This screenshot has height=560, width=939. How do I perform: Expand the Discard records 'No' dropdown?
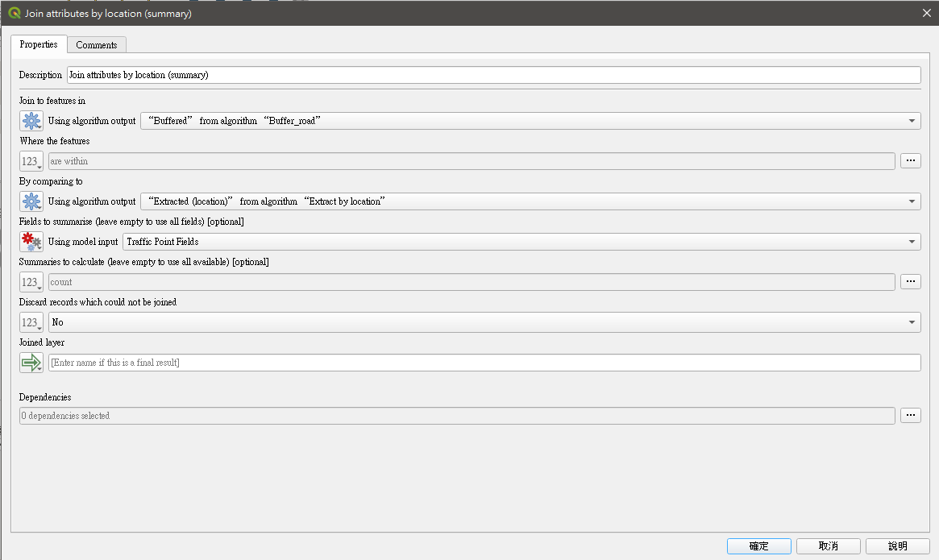pos(484,322)
